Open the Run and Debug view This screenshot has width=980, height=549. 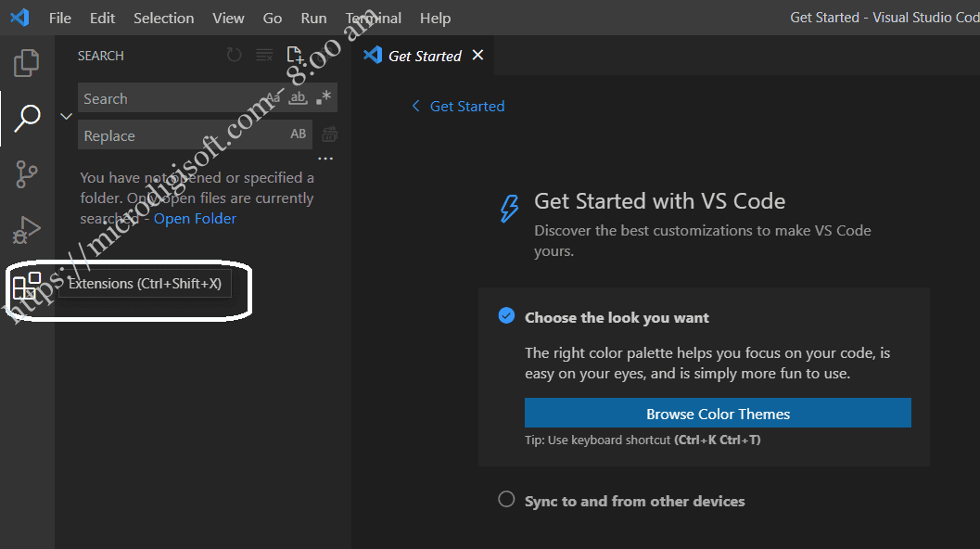tap(26, 229)
